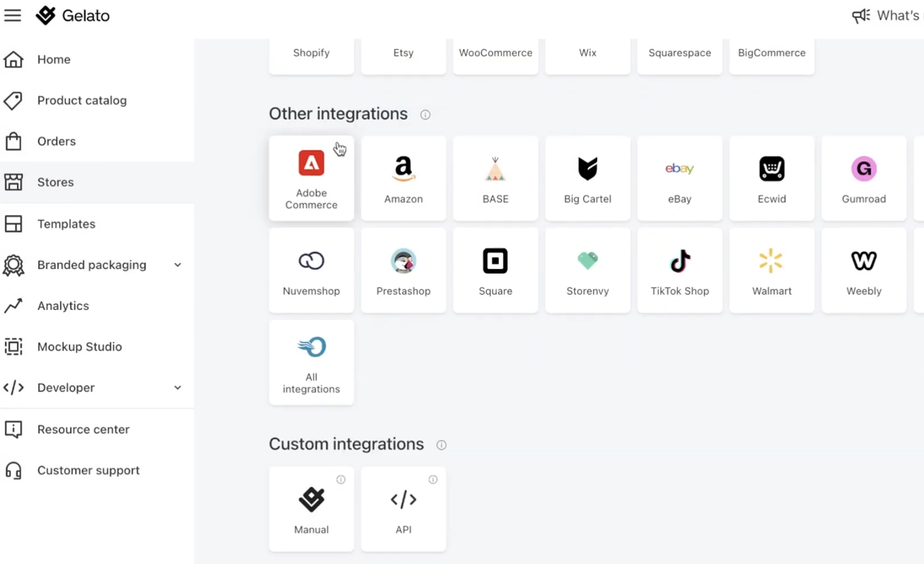This screenshot has height=564, width=924.
Task: Click the Mockup Studio frame icon
Action: click(x=14, y=347)
